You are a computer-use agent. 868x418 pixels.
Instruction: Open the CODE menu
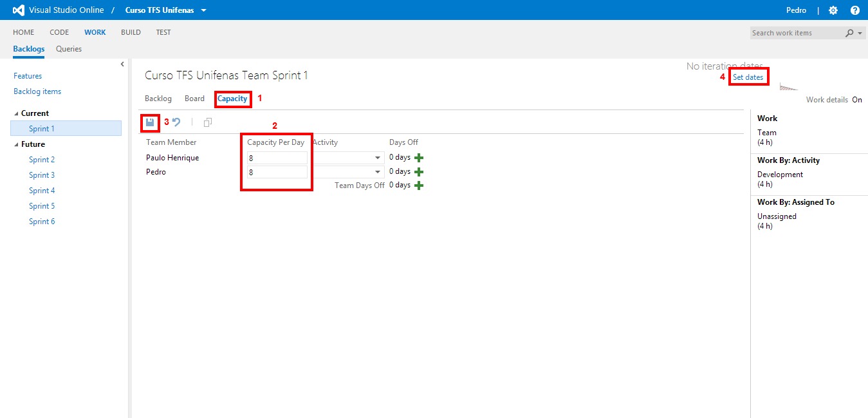59,32
